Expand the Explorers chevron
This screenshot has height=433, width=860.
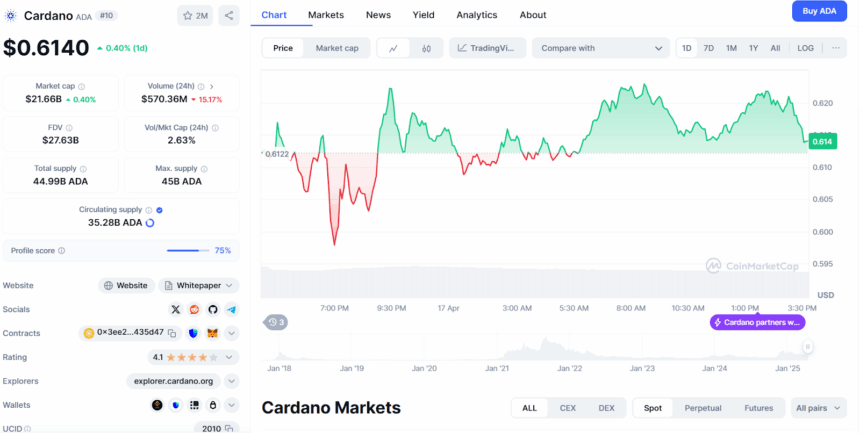231,381
